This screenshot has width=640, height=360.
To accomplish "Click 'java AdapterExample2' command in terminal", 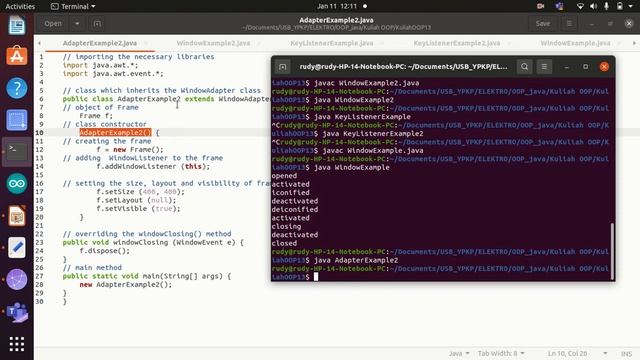I will tap(356, 260).
